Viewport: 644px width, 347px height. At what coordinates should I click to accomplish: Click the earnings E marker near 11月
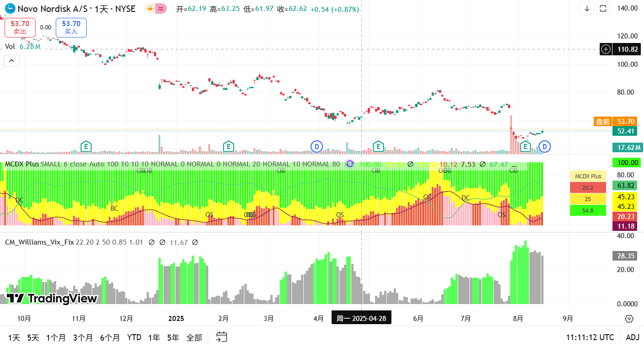tap(85, 147)
